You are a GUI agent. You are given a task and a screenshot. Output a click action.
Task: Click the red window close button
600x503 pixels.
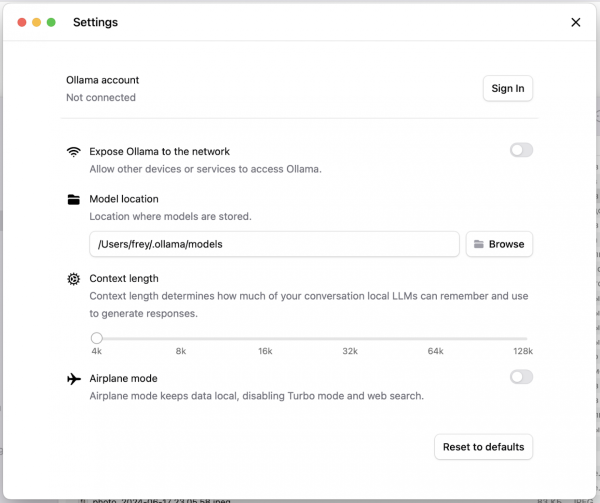[x=22, y=22]
